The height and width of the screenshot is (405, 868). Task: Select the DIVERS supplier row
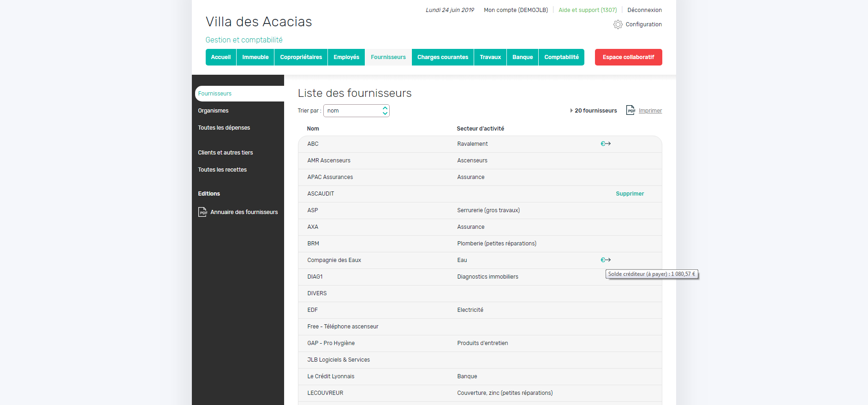480,293
